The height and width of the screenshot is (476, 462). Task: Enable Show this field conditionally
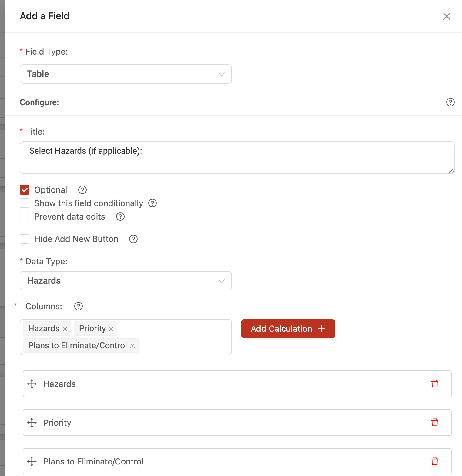click(25, 203)
